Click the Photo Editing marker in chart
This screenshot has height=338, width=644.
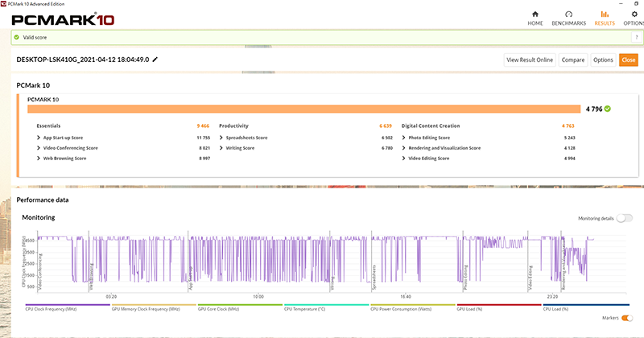tap(466, 278)
